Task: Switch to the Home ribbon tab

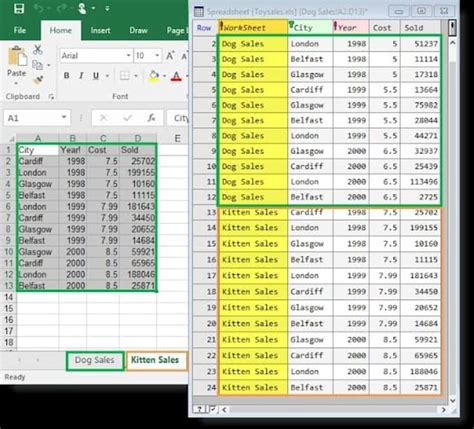Action: pyautogui.click(x=60, y=30)
